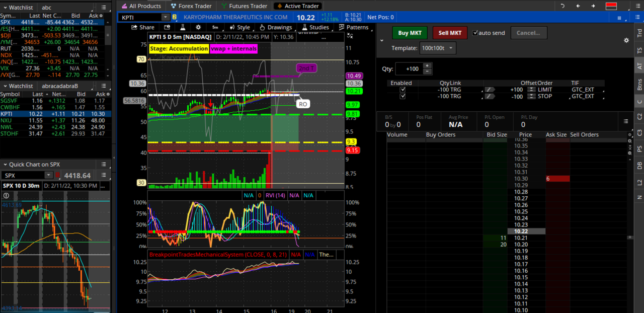Toggle the auto send checkbox
This screenshot has width=644, height=313.
point(475,33)
